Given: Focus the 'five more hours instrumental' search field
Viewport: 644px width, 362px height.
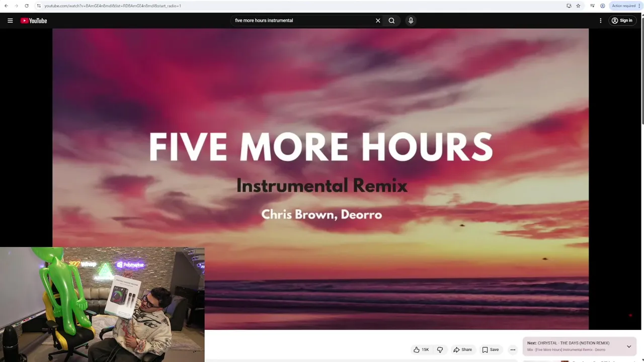Looking at the screenshot, I should 303,21.
